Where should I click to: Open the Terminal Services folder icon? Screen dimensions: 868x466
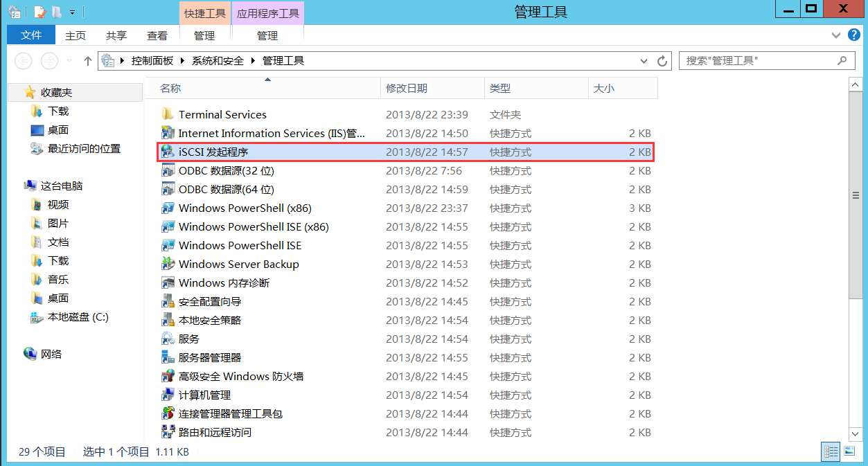167,114
